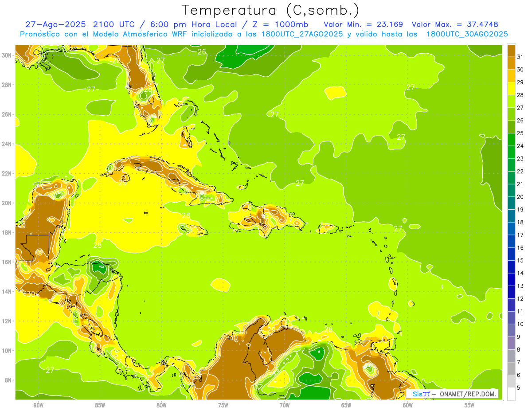Select "Valor Min. = 23.169" text

364,24
